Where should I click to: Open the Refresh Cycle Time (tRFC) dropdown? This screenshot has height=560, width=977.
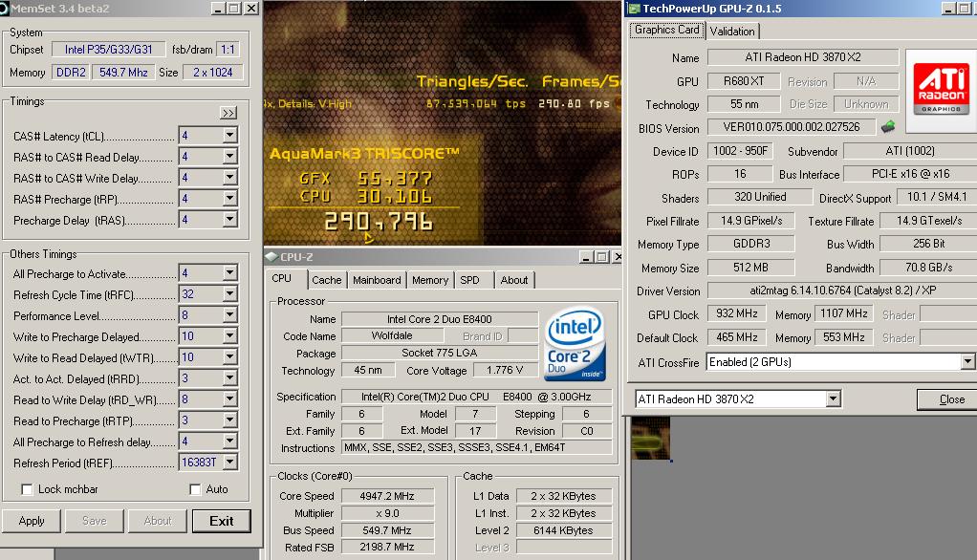(x=230, y=294)
